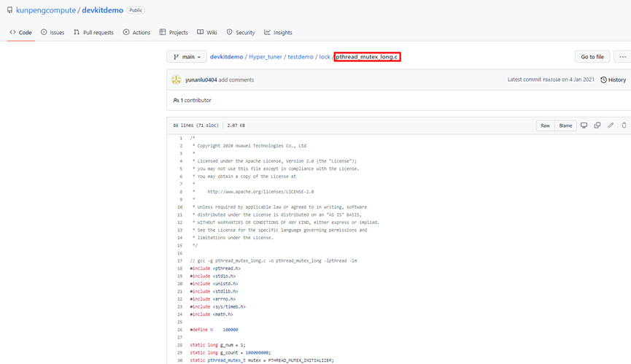The height and width of the screenshot is (364, 631).
Task: Select the Insights tab
Action: point(278,33)
